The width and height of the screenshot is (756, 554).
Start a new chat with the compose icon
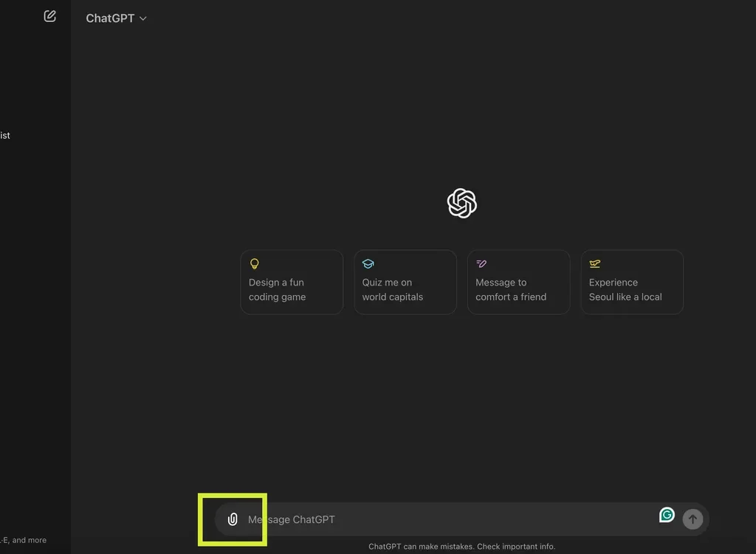pyautogui.click(x=49, y=16)
